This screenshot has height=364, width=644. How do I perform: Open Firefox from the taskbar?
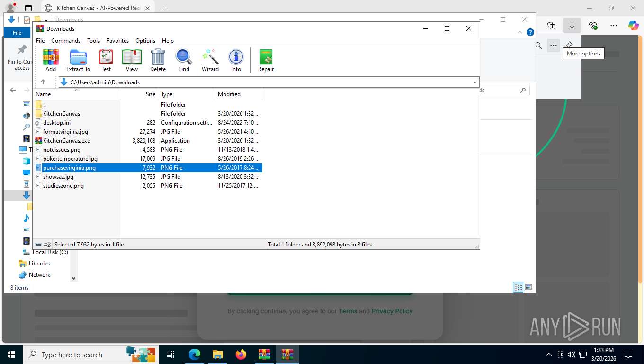(241, 355)
